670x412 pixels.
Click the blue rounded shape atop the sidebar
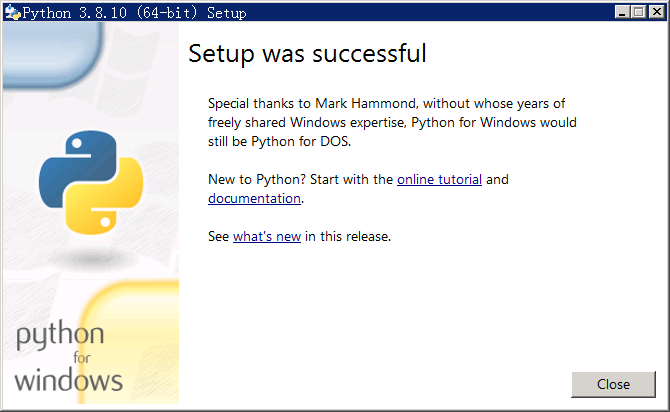pos(53,53)
